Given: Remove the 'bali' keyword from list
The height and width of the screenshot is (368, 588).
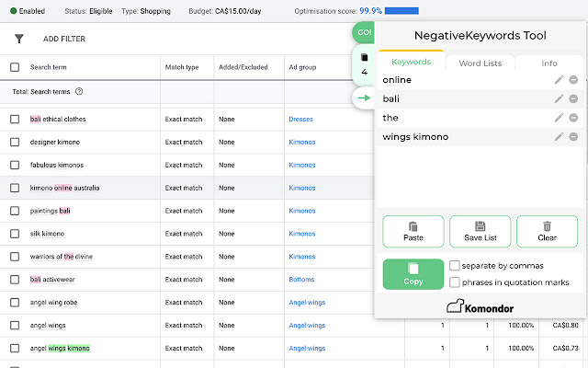Looking at the screenshot, I should 573,99.
